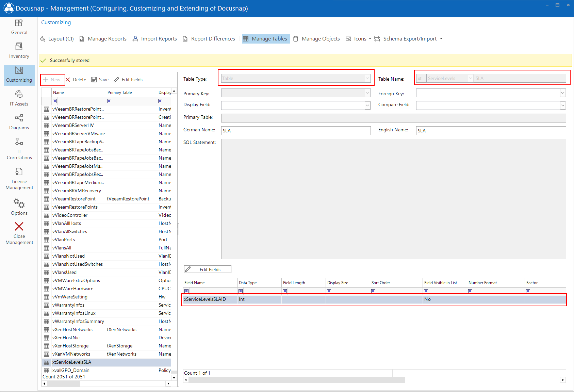Click the German Name input field

pyautogui.click(x=296, y=131)
